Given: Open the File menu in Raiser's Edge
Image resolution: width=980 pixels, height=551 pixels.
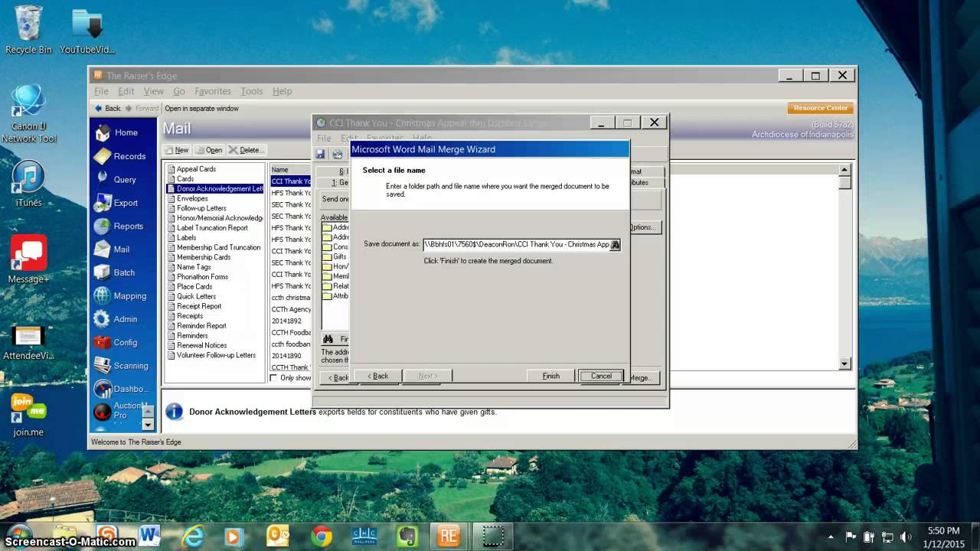Looking at the screenshot, I should pos(101,91).
